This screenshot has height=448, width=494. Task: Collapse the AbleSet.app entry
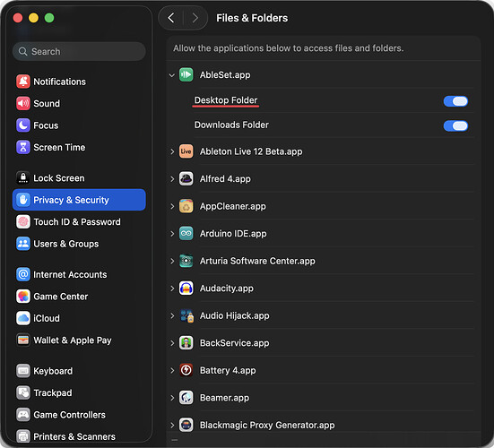(x=172, y=75)
